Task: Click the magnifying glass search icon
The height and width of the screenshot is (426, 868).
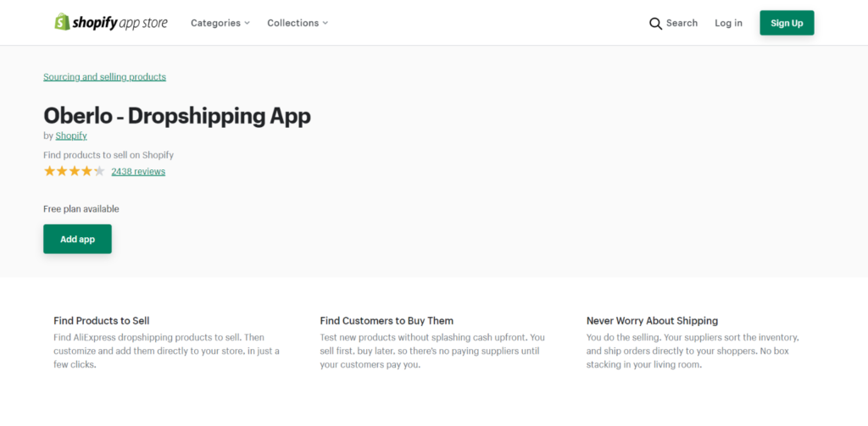Action: click(x=655, y=23)
